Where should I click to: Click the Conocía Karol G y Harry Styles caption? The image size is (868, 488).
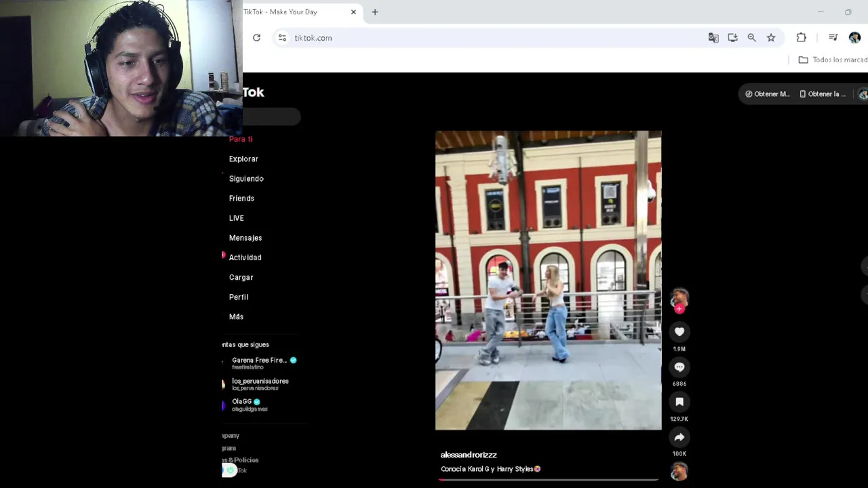point(490,469)
